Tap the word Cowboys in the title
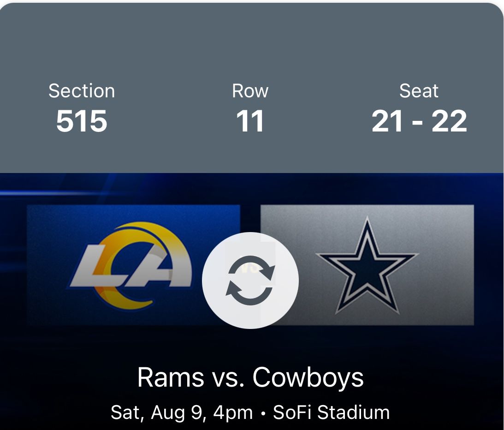 [x=308, y=377]
